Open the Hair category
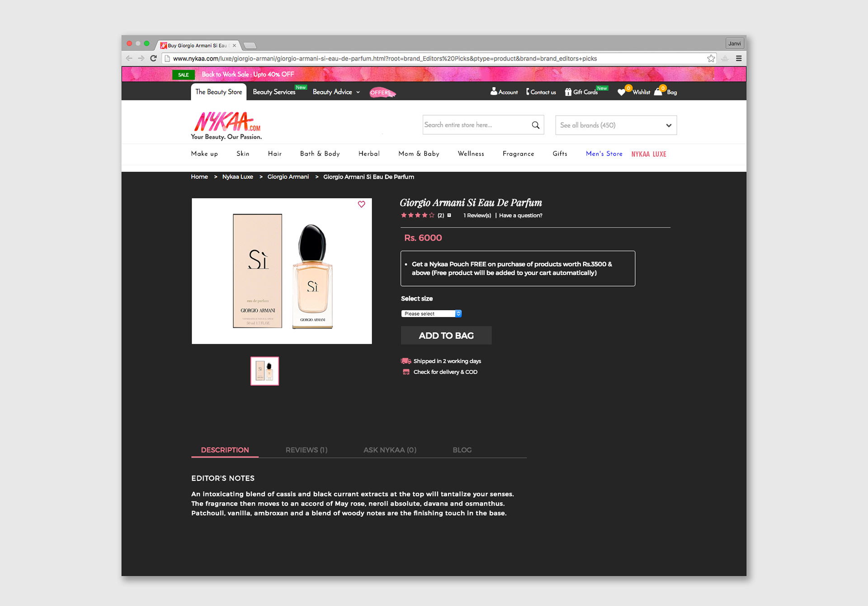 click(x=274, y=154)
